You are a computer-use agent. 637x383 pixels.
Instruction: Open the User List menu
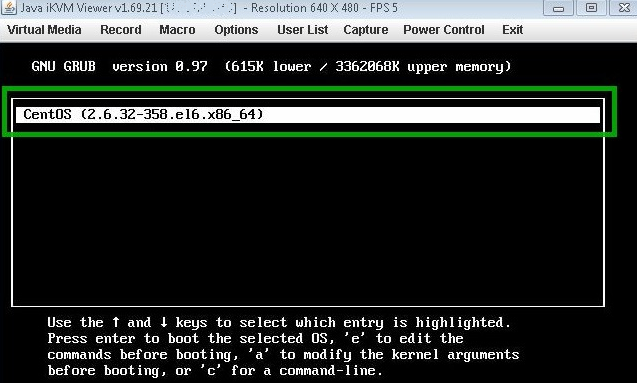[x=303, y=30]
